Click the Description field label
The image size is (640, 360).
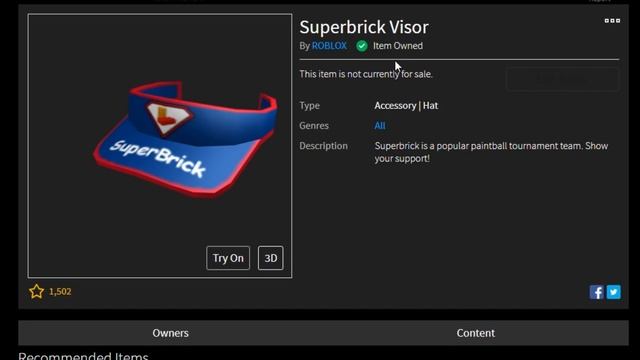323,146
